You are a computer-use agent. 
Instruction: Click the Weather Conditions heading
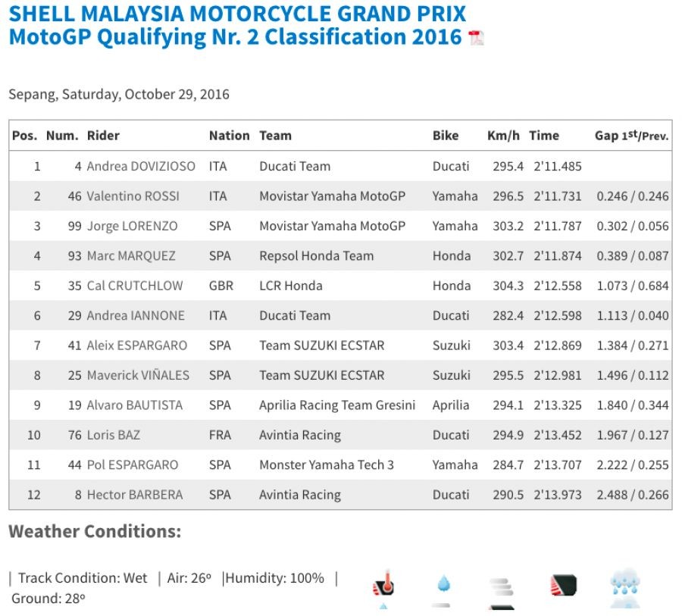[95, 532]
